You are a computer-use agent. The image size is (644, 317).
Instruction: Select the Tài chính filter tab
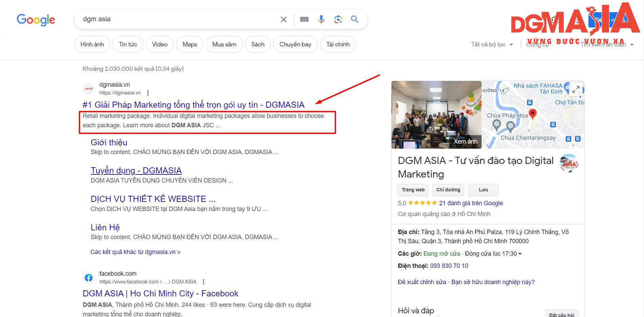pos(338,44)
